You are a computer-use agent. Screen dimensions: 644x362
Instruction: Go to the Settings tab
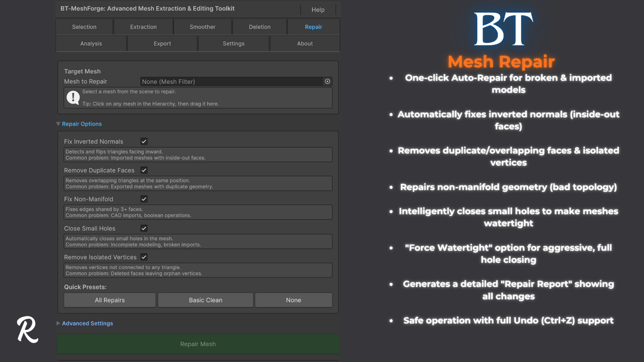(233, 43)
